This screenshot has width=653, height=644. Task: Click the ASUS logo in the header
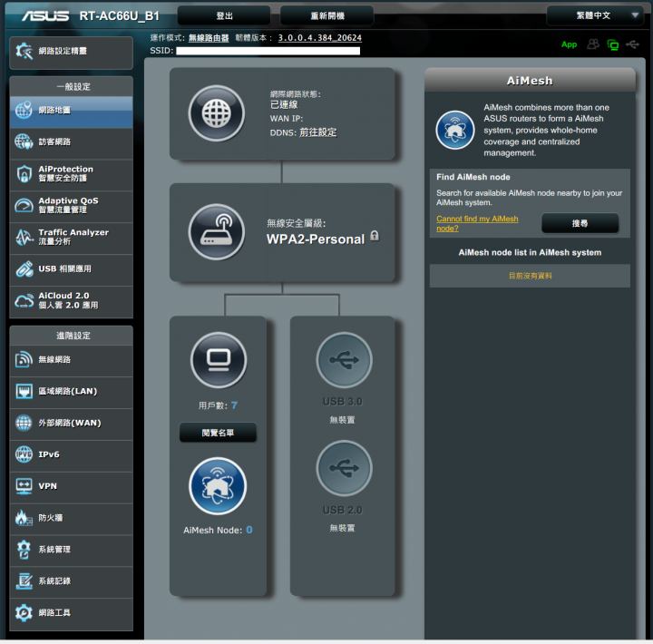tap(45, 15)
